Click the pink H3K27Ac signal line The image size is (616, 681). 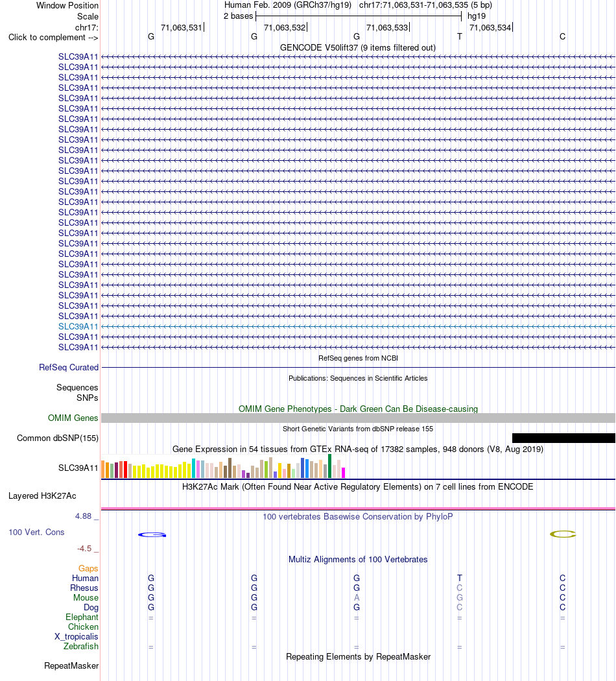[358, 508]
